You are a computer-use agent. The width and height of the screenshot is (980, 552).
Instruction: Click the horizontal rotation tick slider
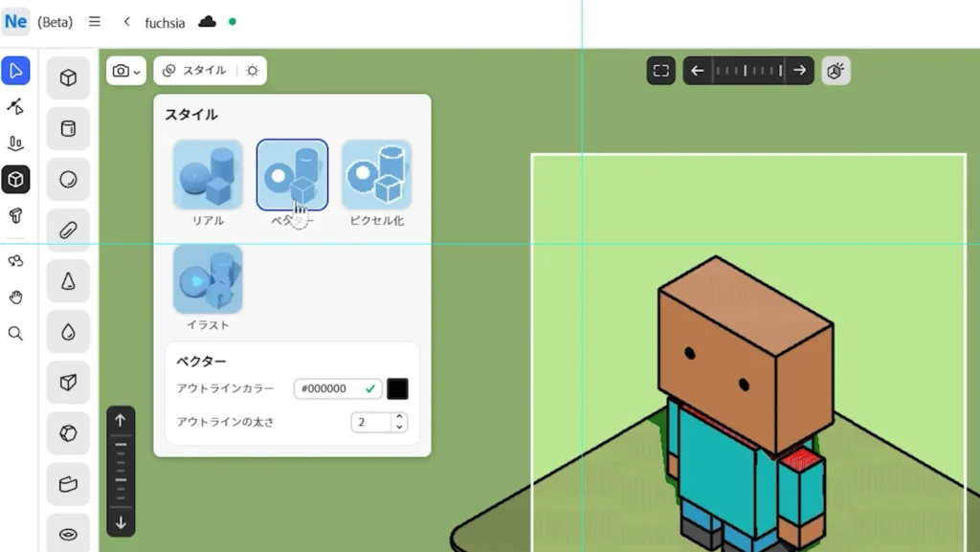[748, 71]
